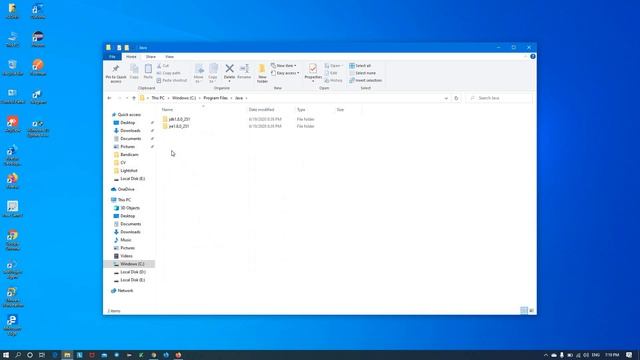Image resolution: width=640 pixels, height=360 pixels.
Task: Open the Lightshot folder in sidebar
Action: 129,171
